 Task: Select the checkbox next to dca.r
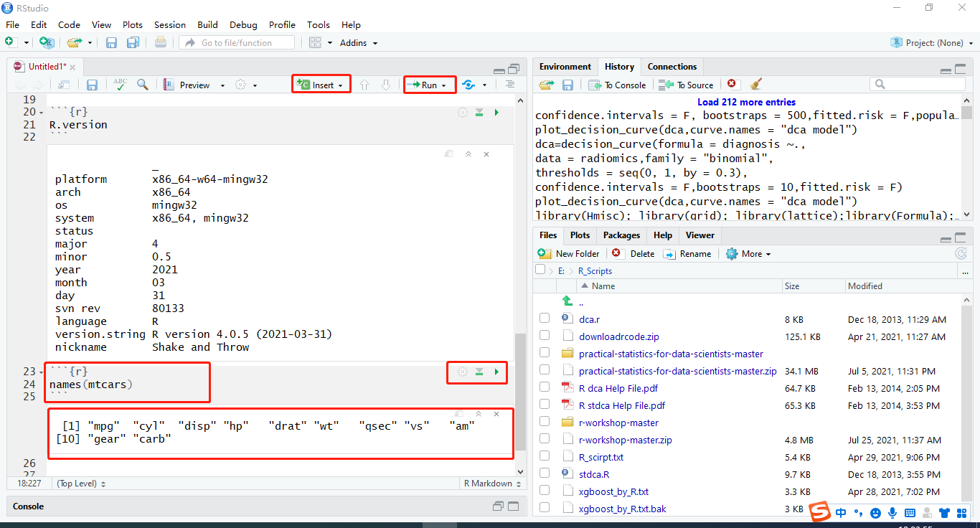point(544,319)
